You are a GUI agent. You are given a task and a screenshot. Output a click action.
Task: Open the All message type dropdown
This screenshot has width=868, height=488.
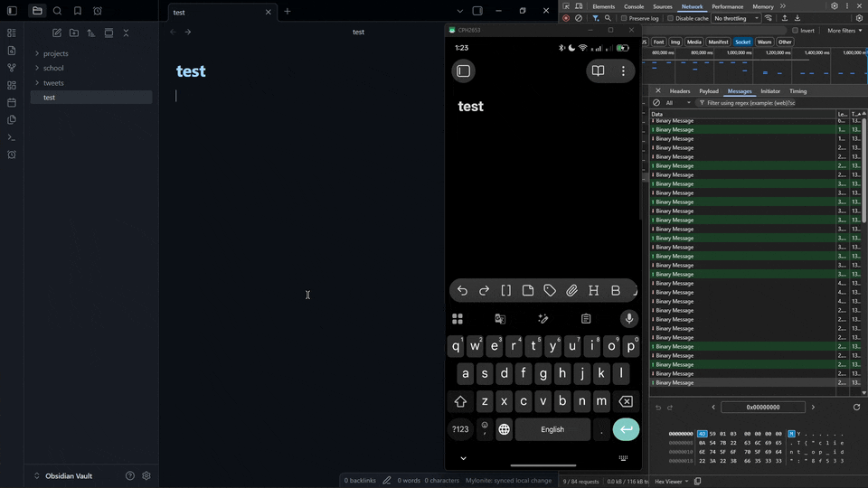(x=678, y=103)
